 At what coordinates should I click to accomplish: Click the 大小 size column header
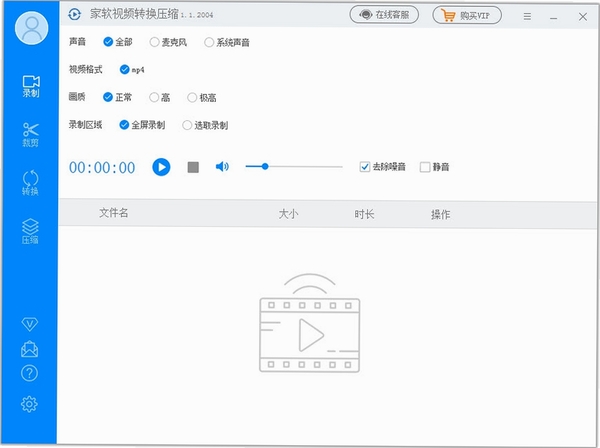(288, 213)
